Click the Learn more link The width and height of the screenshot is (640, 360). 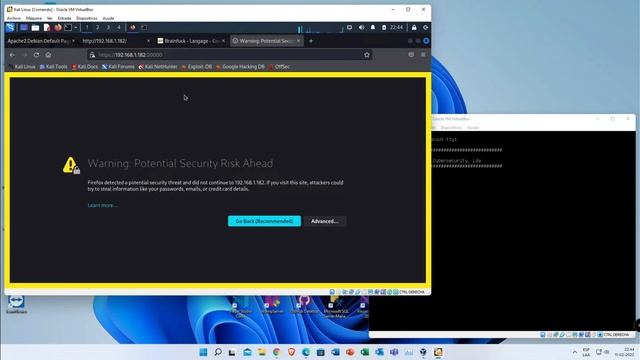point(102,205)
